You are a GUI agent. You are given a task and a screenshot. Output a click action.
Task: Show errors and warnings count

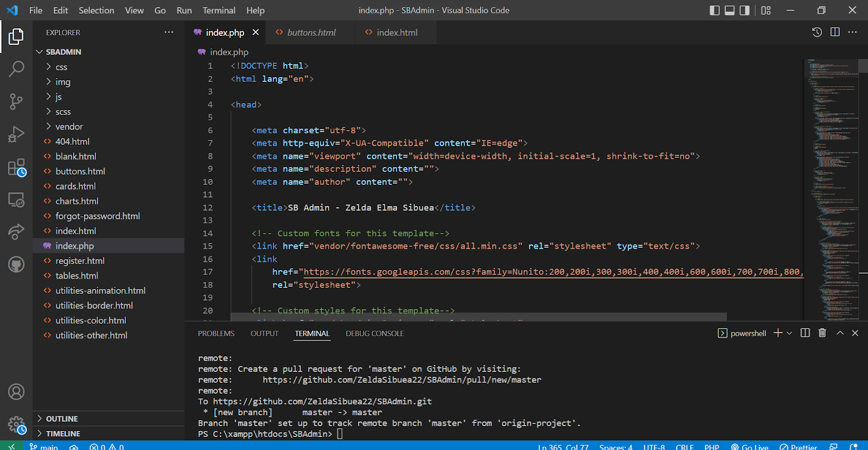tap(107, 446)
